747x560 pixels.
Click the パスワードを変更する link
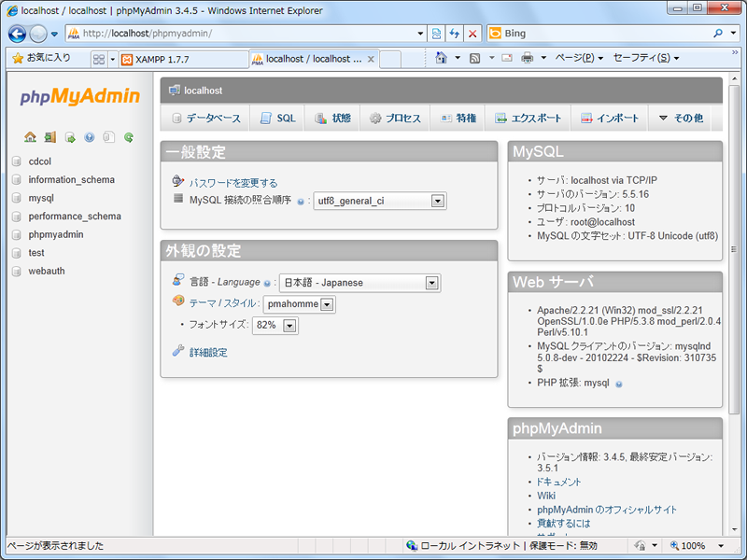pyautogui.click(x=233, y=183)
